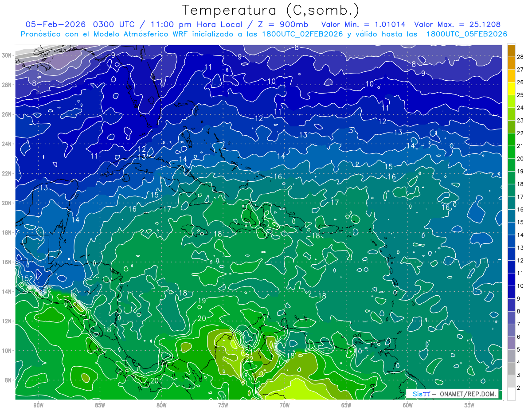Click the "14N" latitude axis label
532x411 pixels.
click(x=7, y=291)
